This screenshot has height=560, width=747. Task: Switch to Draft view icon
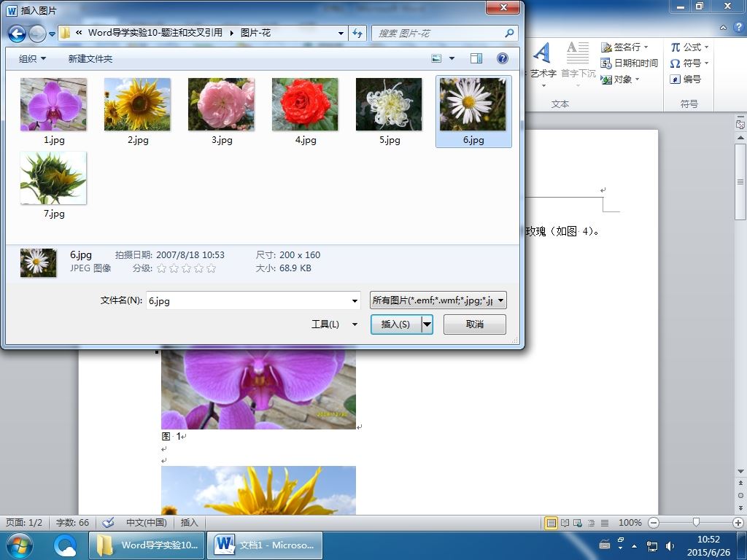coord(605,523)
